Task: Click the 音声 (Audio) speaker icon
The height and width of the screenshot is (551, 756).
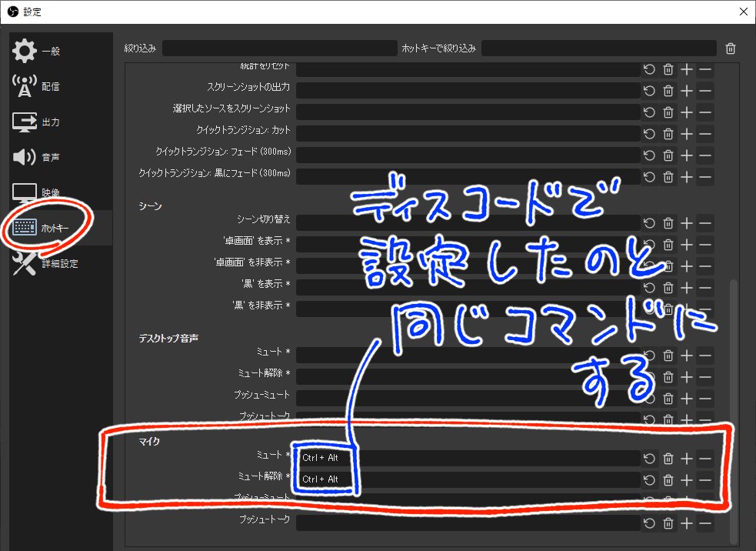Action: [x=24, y=157]
